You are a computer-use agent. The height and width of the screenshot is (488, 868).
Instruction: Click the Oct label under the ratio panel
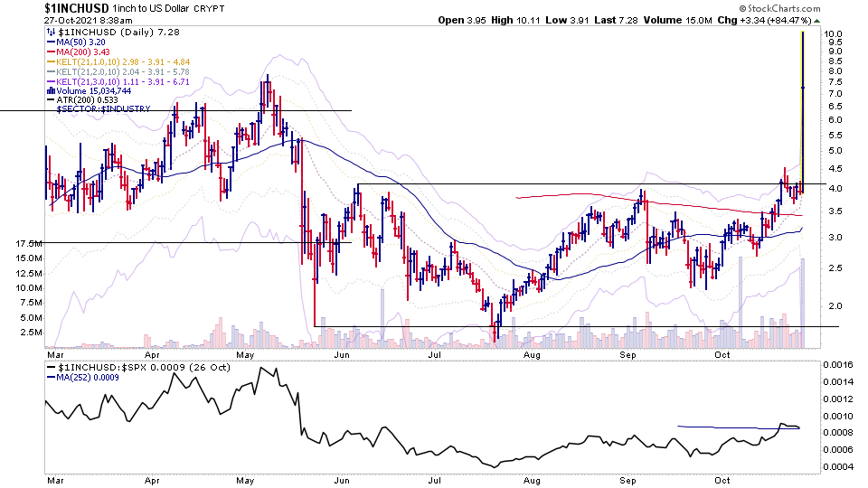tap(722, 480)
